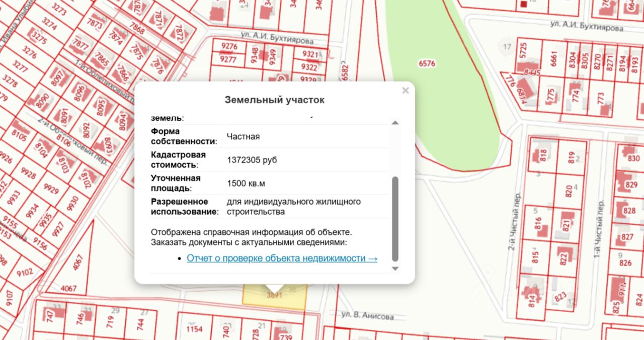The width and height of the screenshot is (644, 340).
Task: Click land parcel 9102 on map
Action: (25, 273)
